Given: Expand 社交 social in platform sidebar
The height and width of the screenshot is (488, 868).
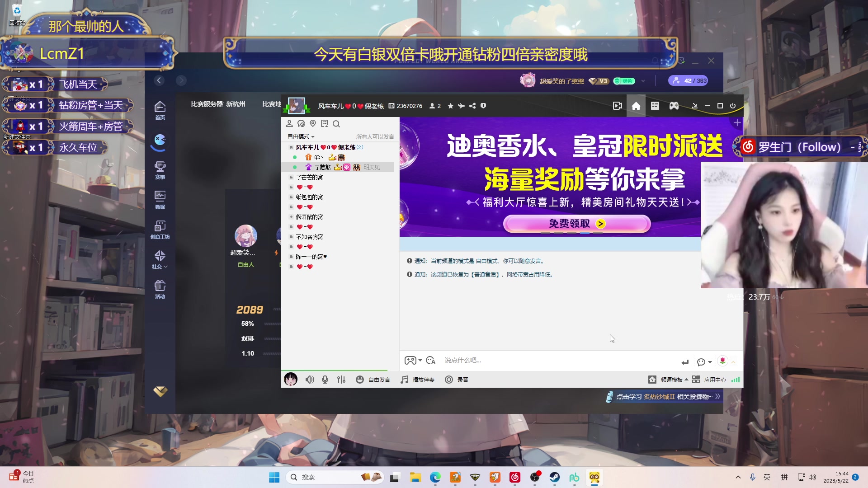Looking at the screenshot, I should click(160, 260).
